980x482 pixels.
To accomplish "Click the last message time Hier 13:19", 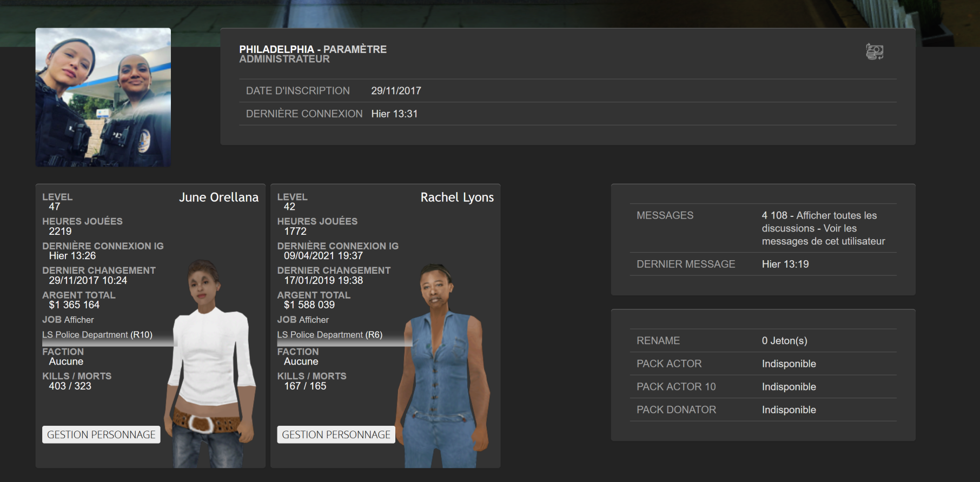I will [785, 264].
